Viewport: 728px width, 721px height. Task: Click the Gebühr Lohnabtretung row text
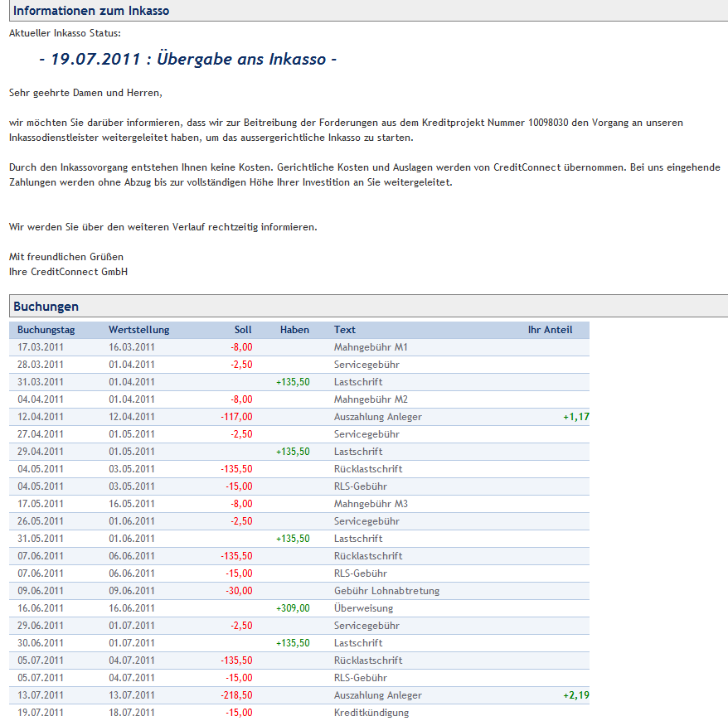[386, 591]
